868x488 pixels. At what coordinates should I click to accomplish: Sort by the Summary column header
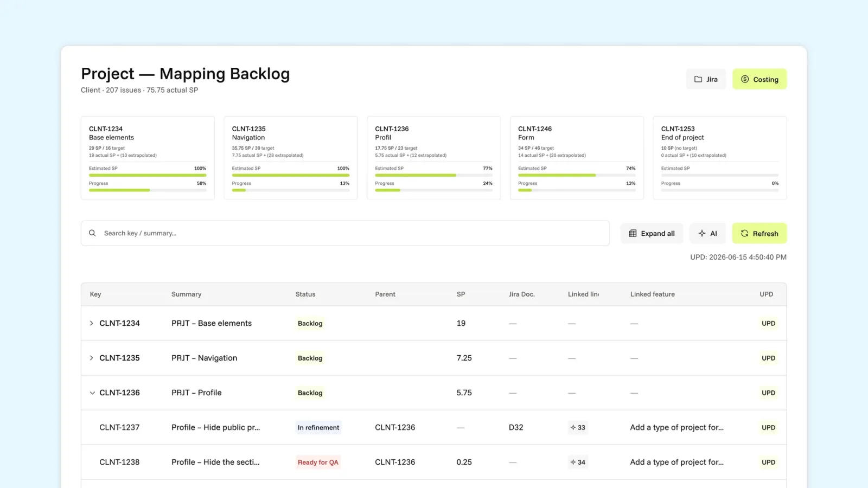186,294
